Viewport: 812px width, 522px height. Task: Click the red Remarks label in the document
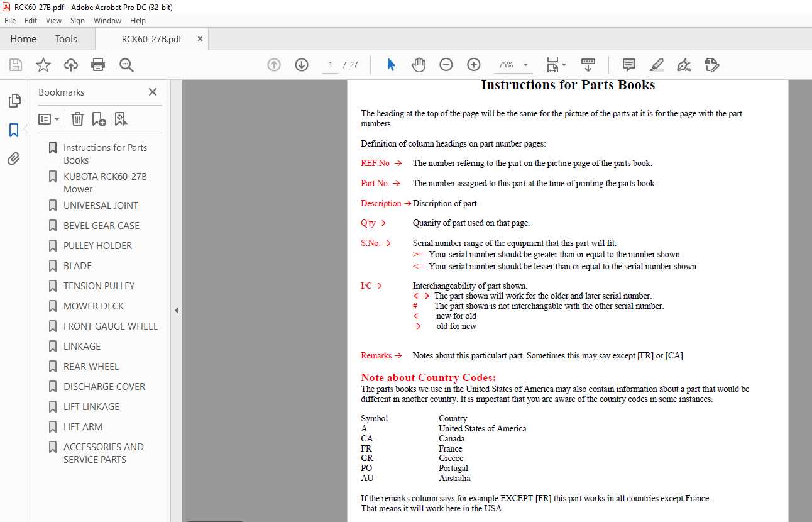click(x=376, y=355)
